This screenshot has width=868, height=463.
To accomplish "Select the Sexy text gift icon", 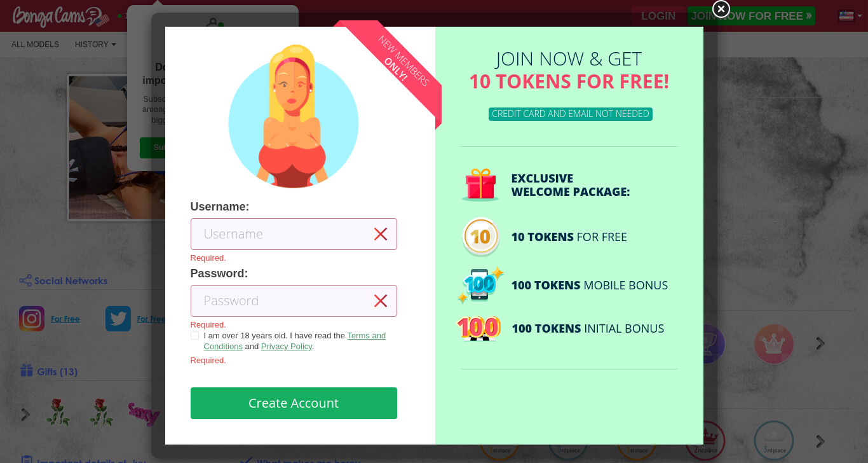I will [x=144, y=414].
